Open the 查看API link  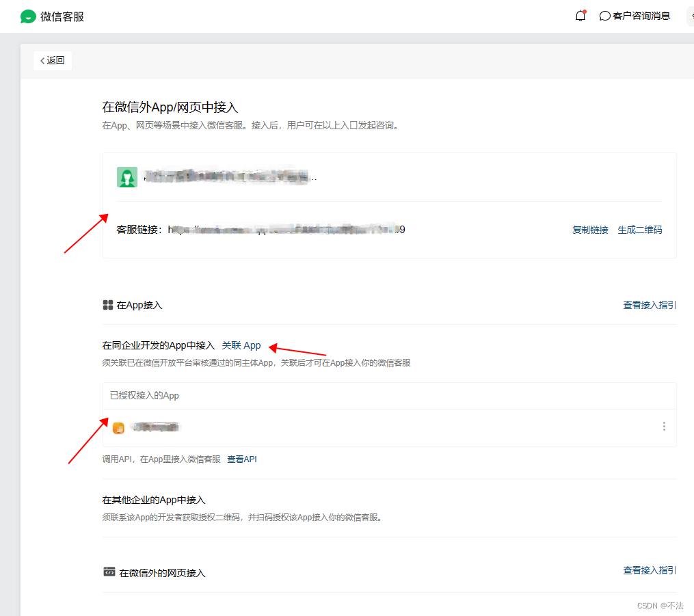click(241, 459)
